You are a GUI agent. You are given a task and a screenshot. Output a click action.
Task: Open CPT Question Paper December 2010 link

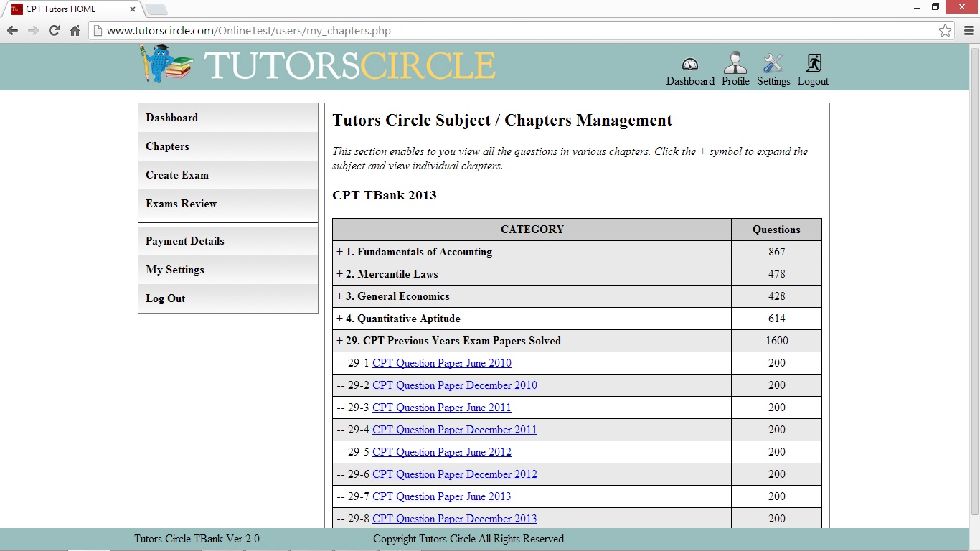[455, 385]
